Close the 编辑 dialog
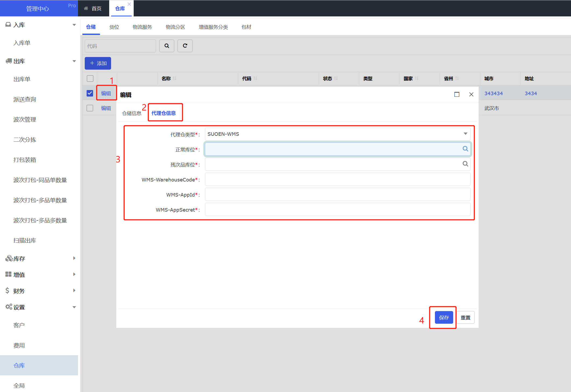Image resolution: width=571 pixels, height=392 pixels. [x=471, y=94]
